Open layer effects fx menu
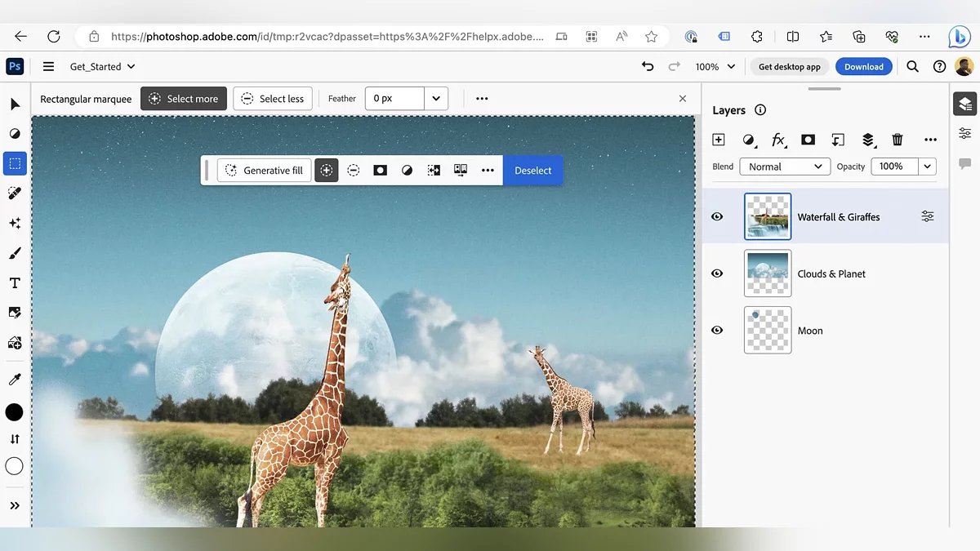The width and height of the screenshot is (980, 551). point(778,140)
